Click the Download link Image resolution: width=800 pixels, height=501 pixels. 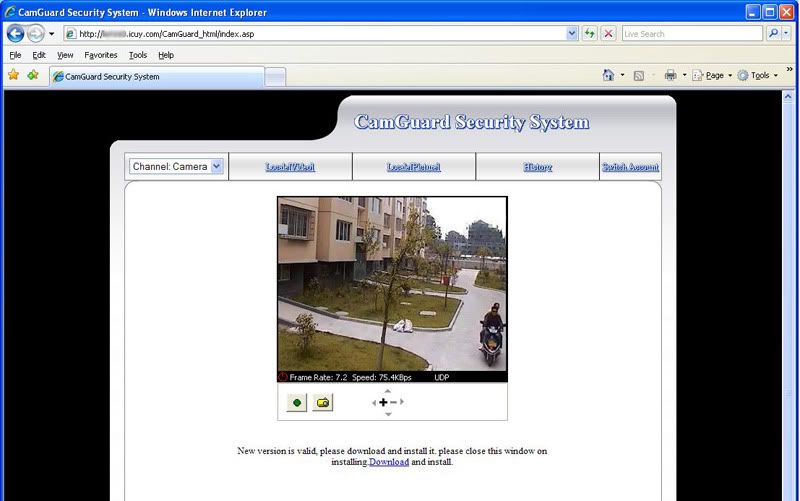point(389,462)
